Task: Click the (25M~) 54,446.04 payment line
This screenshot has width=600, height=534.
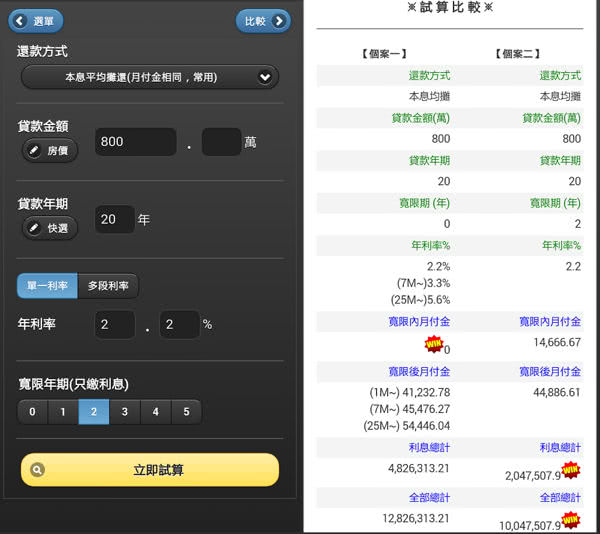Action: point(407,426)
